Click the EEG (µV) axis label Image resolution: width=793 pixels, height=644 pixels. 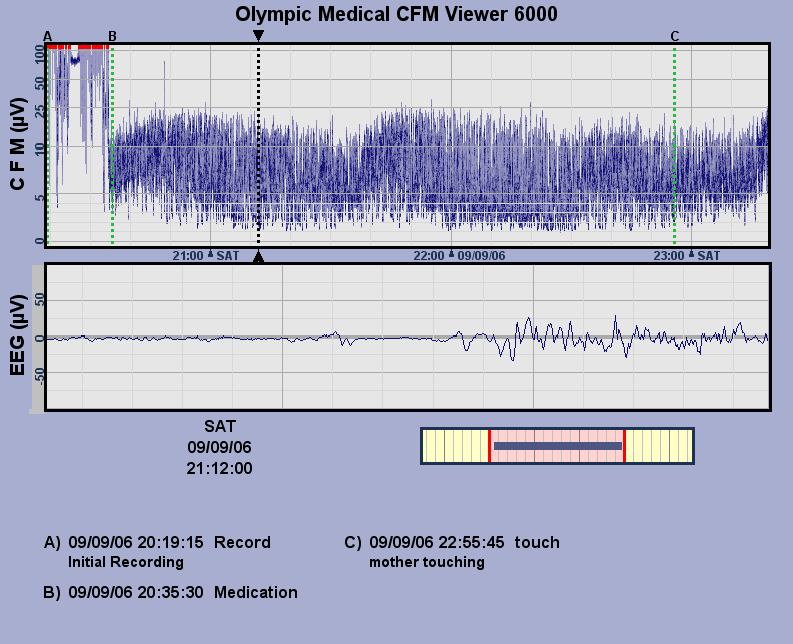(x=17, y=335)
